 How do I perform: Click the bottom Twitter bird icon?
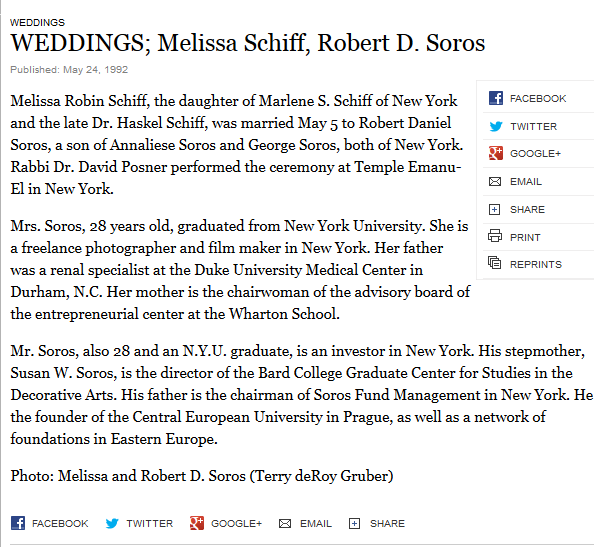click(x=112, y=523)
